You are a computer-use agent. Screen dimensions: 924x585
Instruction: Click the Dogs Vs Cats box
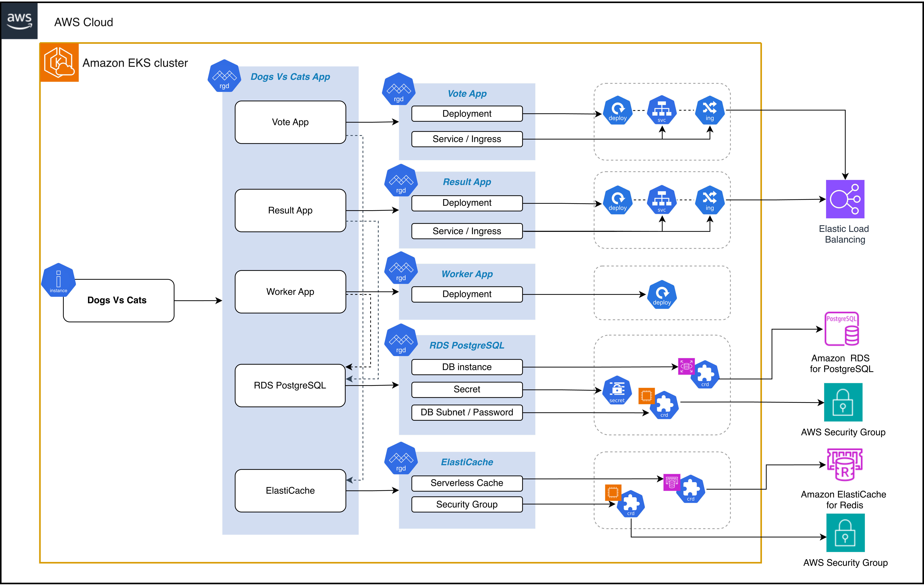(117, 300)
